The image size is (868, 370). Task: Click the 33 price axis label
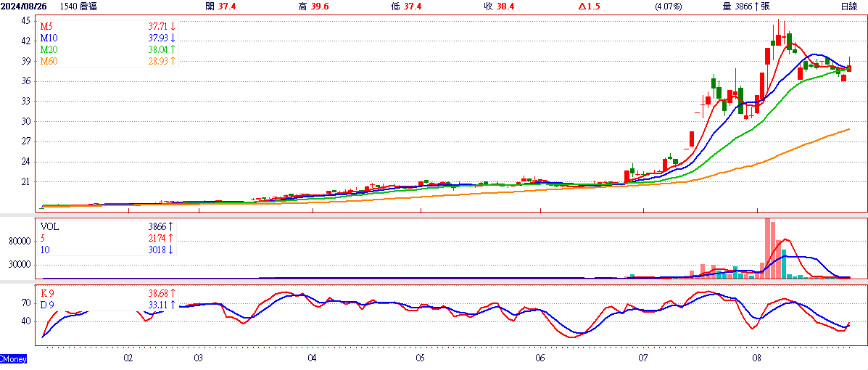26,102
